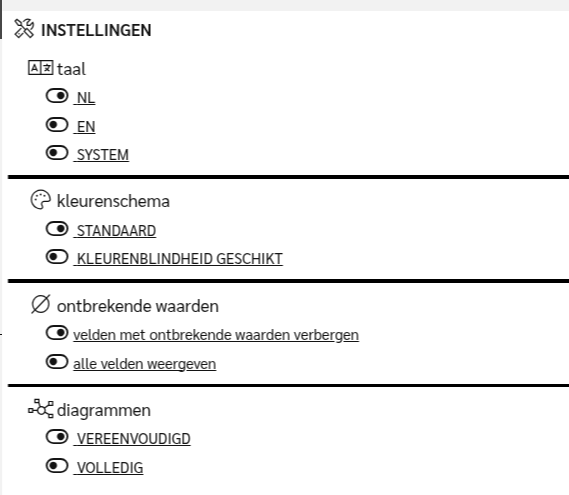This screenshot has width=569, height=495.
Task: Toggle the SYSTEM language switch
Action: 57,153
